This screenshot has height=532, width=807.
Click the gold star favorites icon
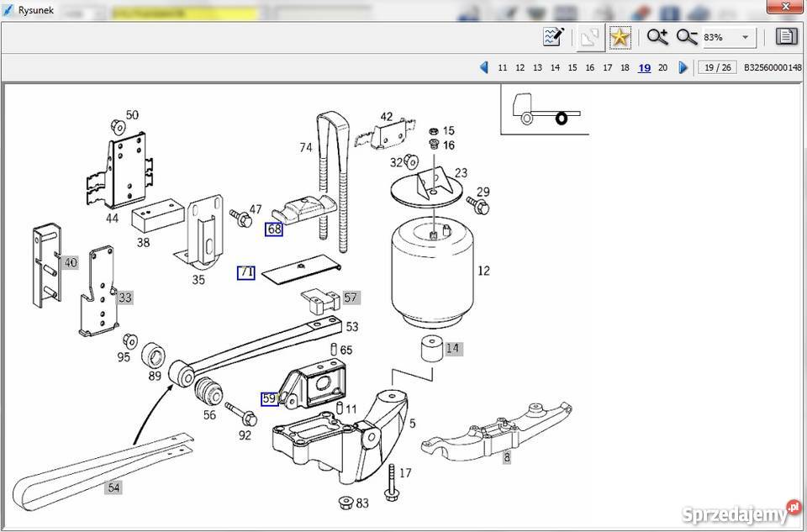(x=620, y=37)
